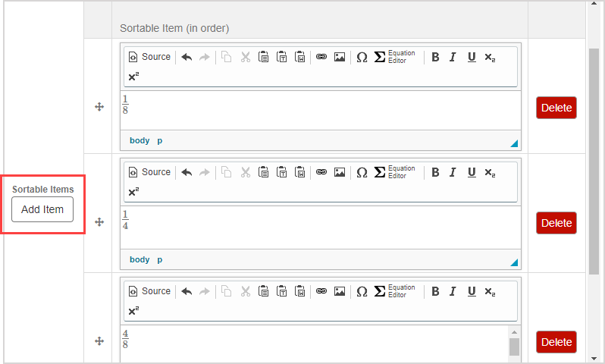
Task: Click the text area containing 1/4
Action: [318, 226]
